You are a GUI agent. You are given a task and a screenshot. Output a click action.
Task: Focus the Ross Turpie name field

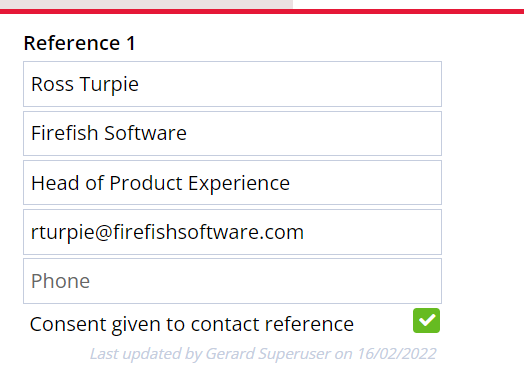[232, 84]
